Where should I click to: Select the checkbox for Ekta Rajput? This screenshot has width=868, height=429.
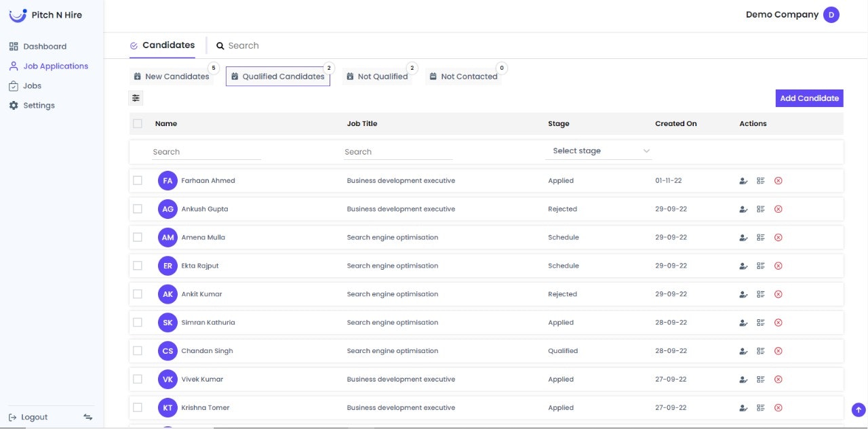coord(138,266)
